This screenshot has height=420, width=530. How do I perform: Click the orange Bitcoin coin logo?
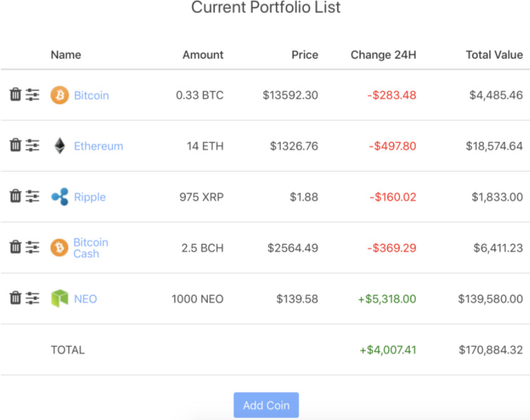59,95
